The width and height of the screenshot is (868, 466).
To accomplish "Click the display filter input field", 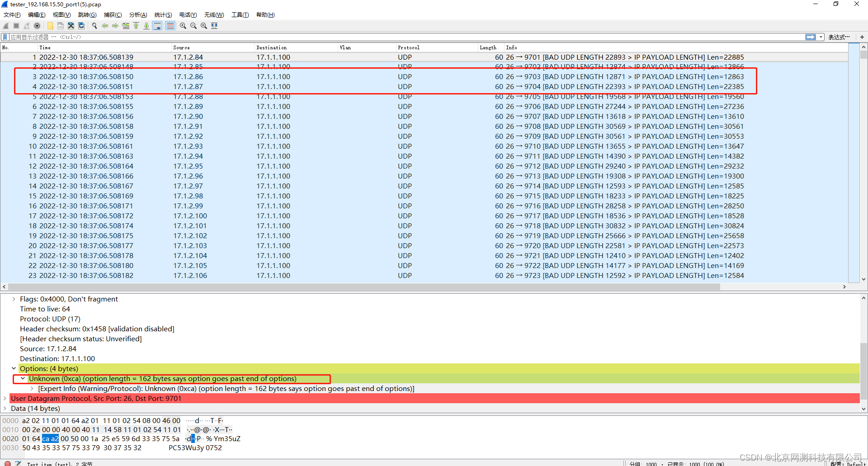I will pyautogui.click(x=407, y=37).
